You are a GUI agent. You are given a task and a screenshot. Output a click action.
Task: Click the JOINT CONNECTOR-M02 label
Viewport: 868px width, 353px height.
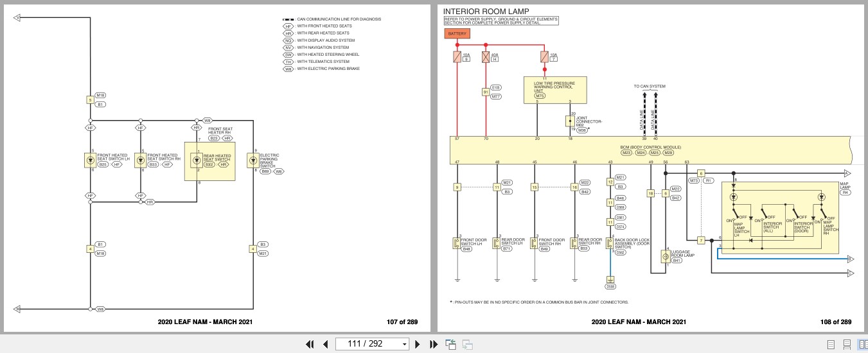[x=589, y=121]
